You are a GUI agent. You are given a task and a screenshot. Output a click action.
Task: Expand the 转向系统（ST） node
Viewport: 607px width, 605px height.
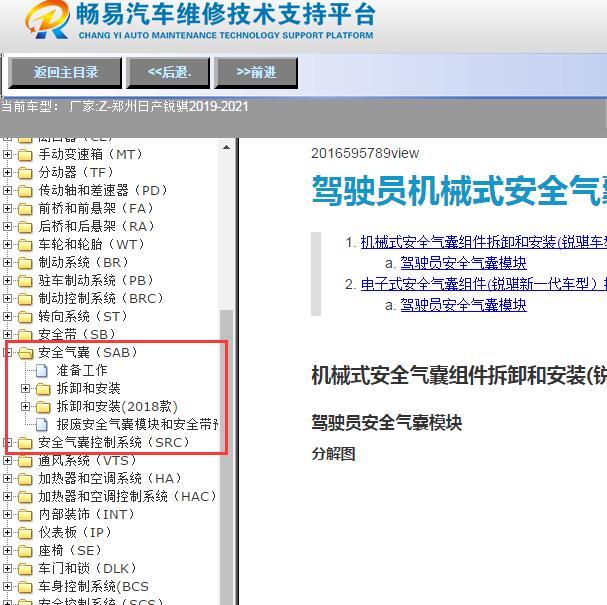[x=7, y=316]
